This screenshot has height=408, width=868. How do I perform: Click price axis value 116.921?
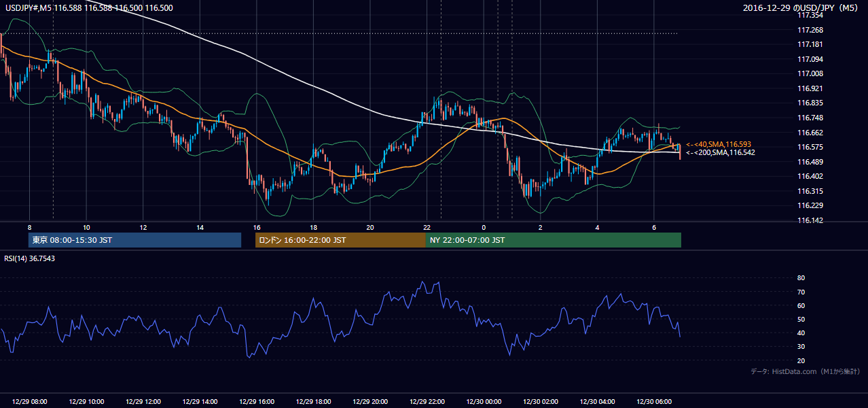tap(810, 88)
